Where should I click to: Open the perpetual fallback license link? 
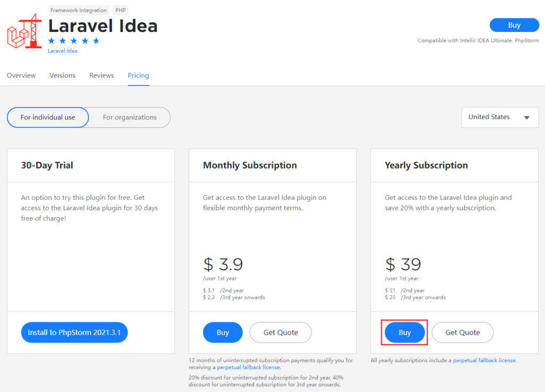point(248,367)
